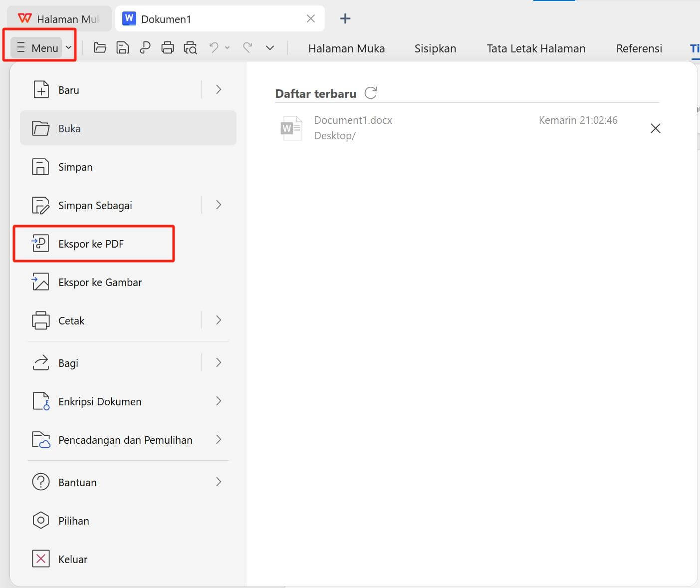Remove Document1.docx from recent list
This screenshot has width=700, height=588.
click(655, 128)
